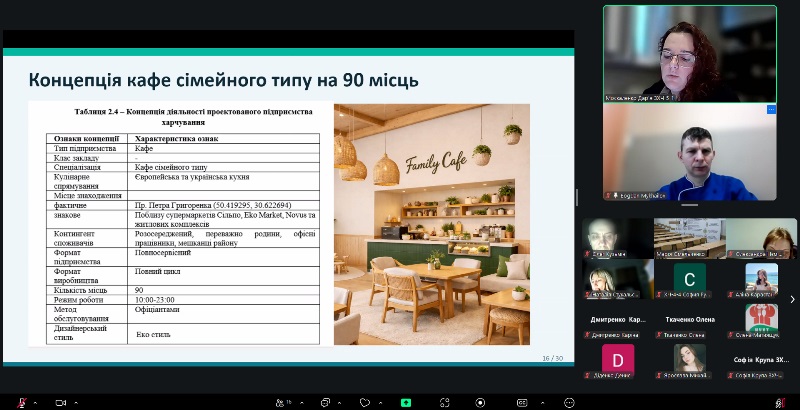Expand the arrow beside the participants icon
The image size is (800, 410).
point(302,403)
